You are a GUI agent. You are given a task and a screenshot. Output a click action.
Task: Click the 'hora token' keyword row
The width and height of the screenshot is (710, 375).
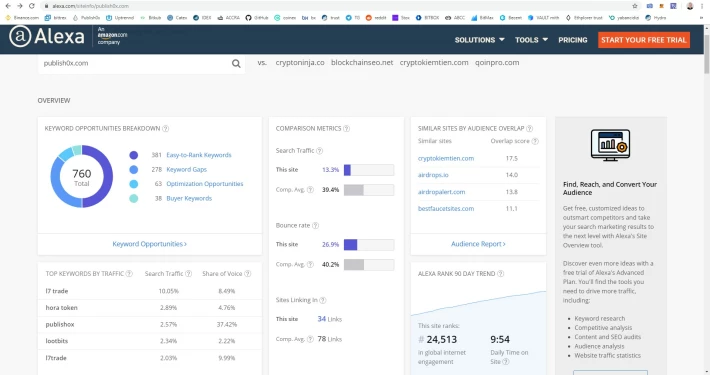pyautogui.click(x=149, y=308)
